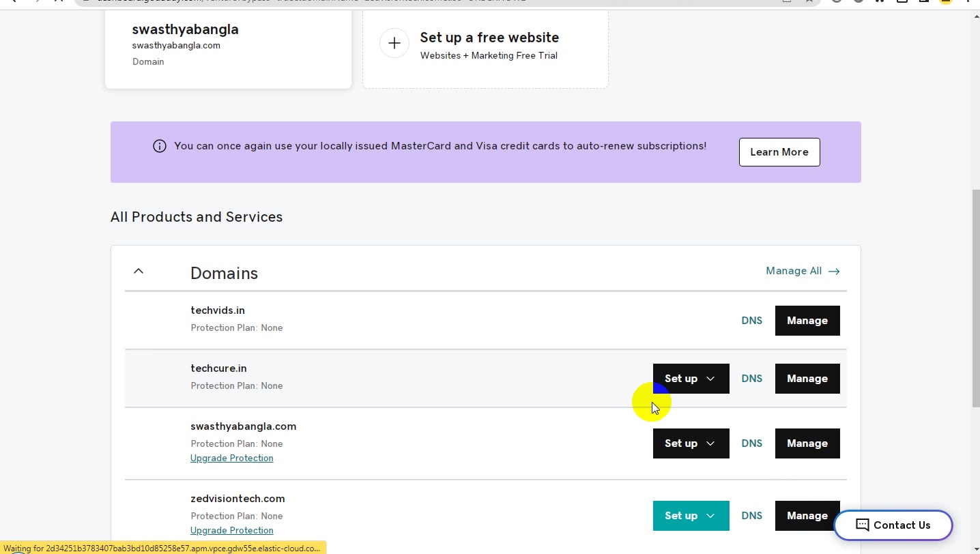Click the vertical page scrollbar
Screen dimensions: 980x554
pyautogui.click(x=975, y=299)
